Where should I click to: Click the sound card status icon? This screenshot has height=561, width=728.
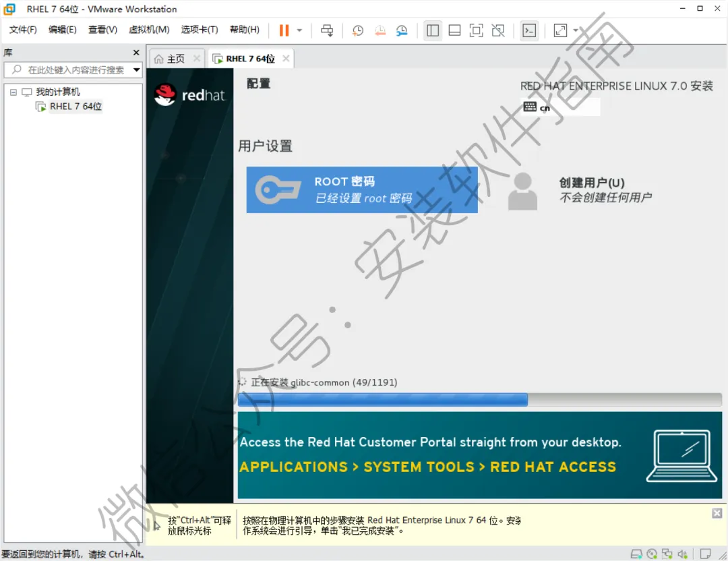pos(682,554)
